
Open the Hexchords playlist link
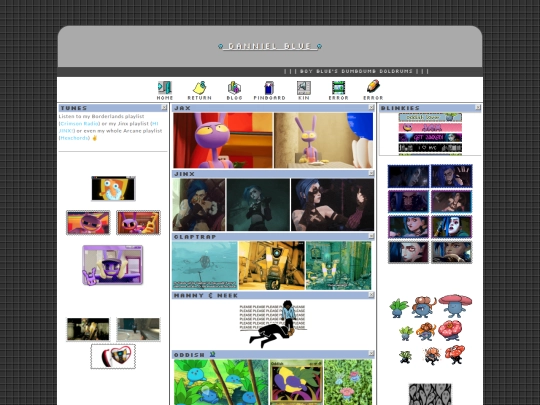(x=74, y=138)
